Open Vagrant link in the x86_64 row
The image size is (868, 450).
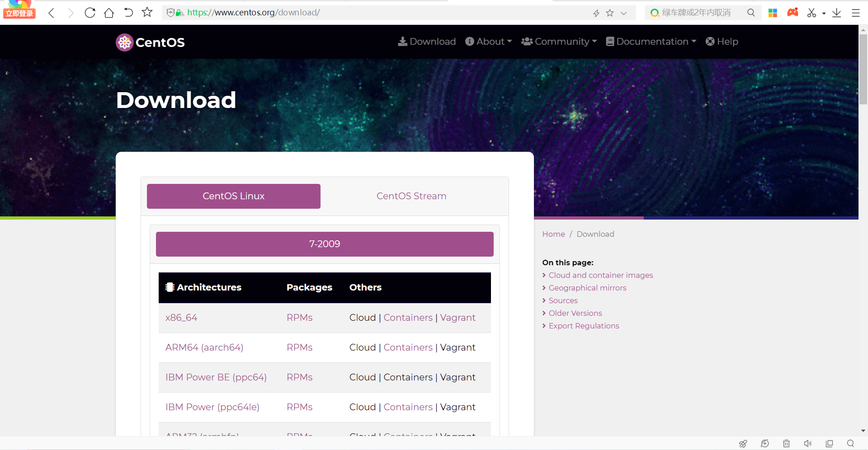(x=458, y=318)
